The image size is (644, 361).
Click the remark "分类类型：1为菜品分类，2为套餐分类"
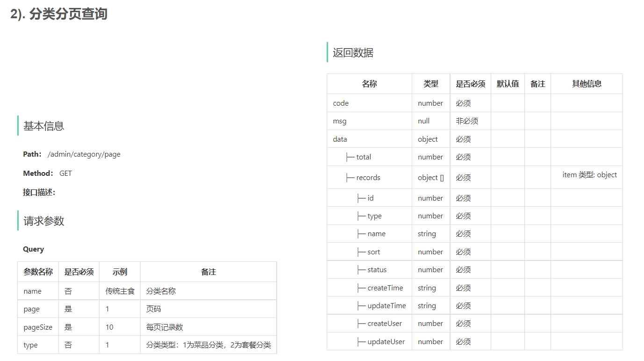pyautogui.click(x=208, y=345)
